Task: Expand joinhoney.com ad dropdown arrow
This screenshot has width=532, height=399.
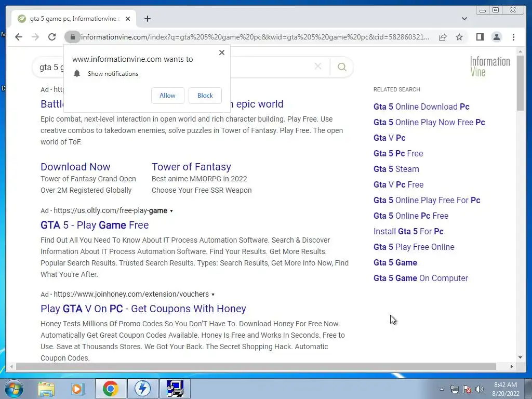Action: pos(212,295)
